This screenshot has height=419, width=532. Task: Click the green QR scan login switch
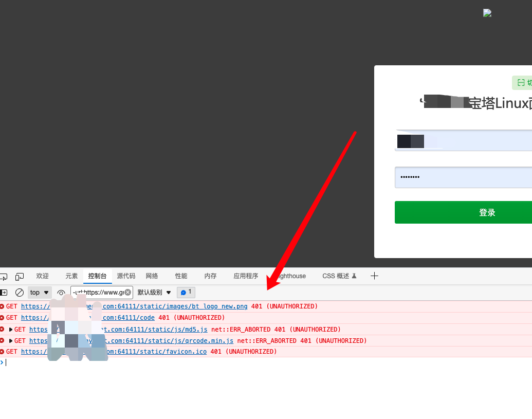(522, 83)
